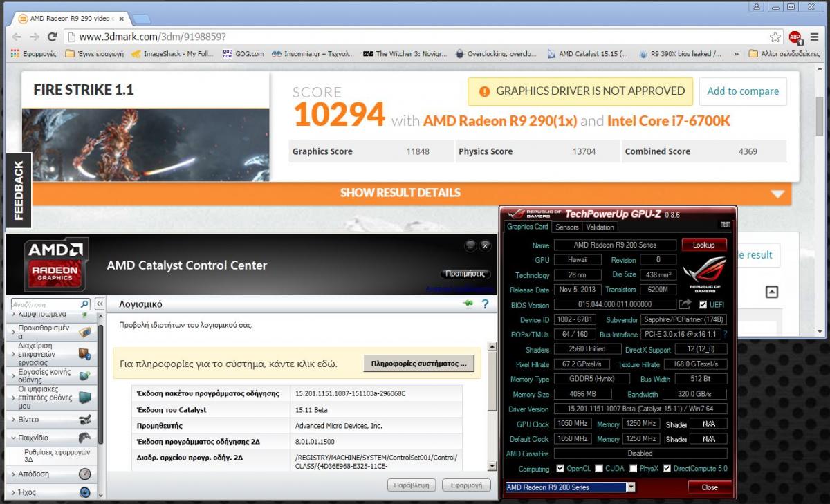Click the Catalyst help question mark icon
Screen dimensions: 830x504
(486, 304)
